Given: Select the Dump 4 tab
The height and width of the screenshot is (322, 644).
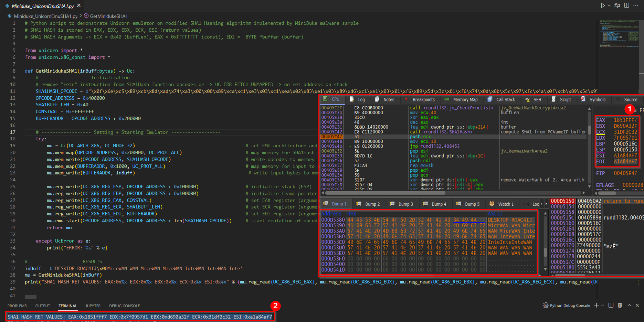Looking at the screenshot, I should pos(435,204).
